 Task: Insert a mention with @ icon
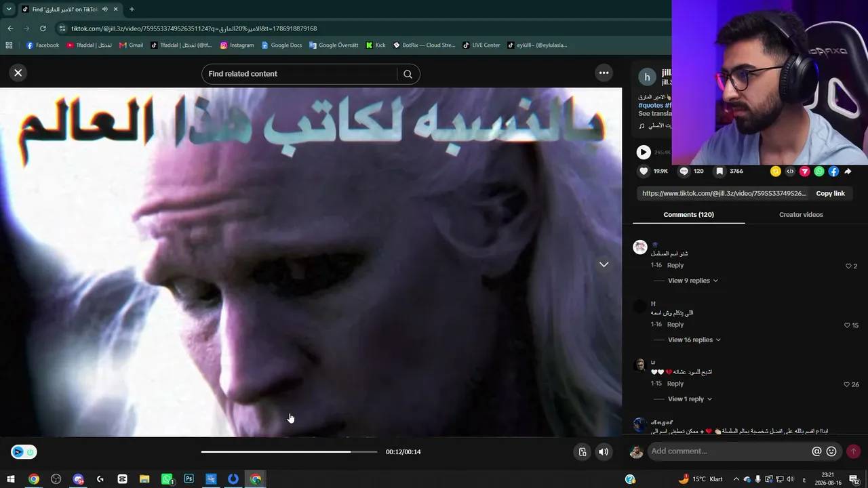pos(816,451)
